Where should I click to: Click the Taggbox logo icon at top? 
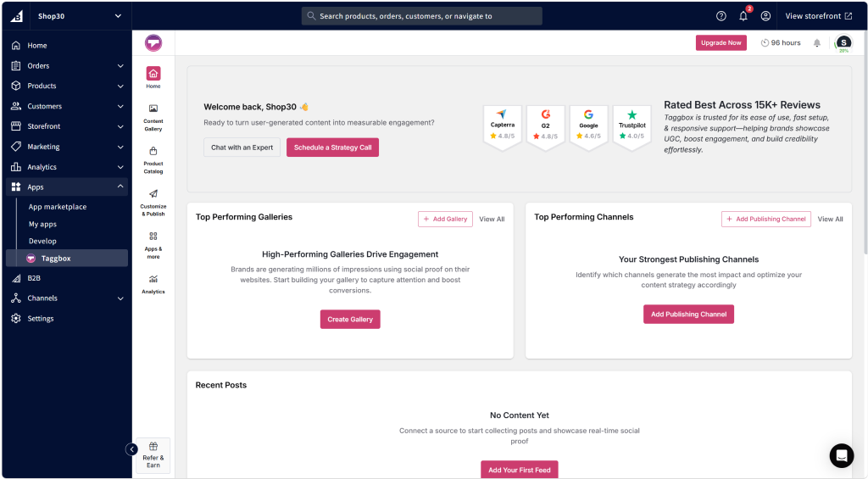coord(153,42)
